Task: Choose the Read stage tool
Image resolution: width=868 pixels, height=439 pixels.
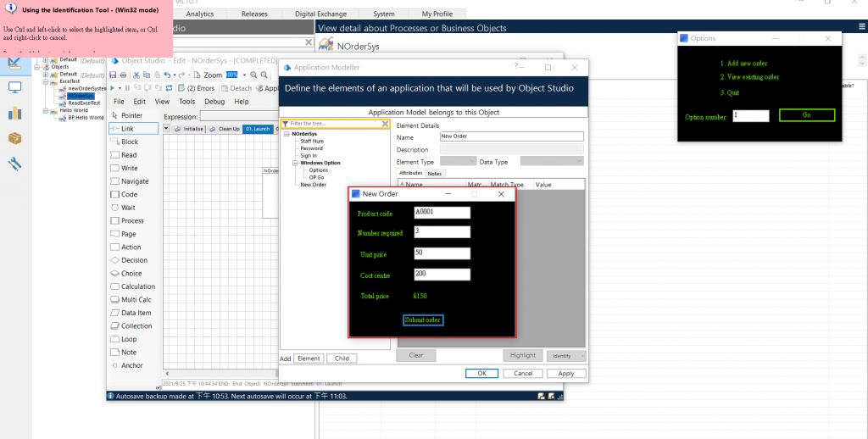Action: click(x=127, y=155)
